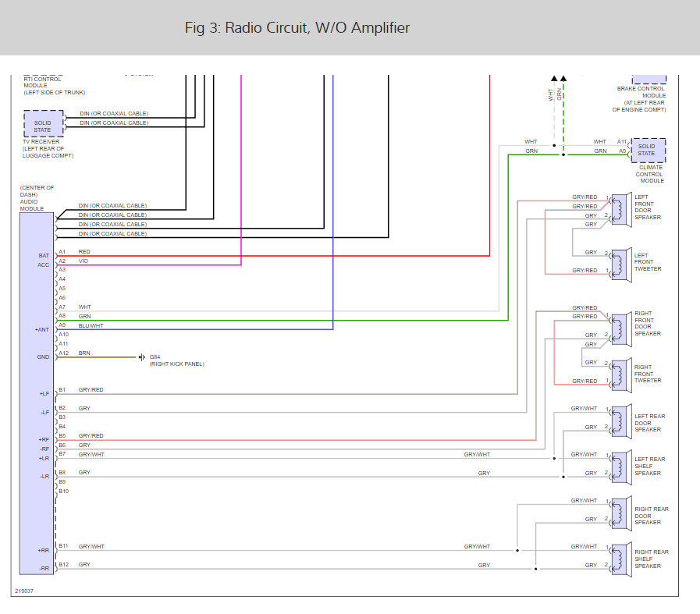Click the 'LEFT REAR DOOR SPEAKER' label
The image size is (700, 614).
coord(650,423)
